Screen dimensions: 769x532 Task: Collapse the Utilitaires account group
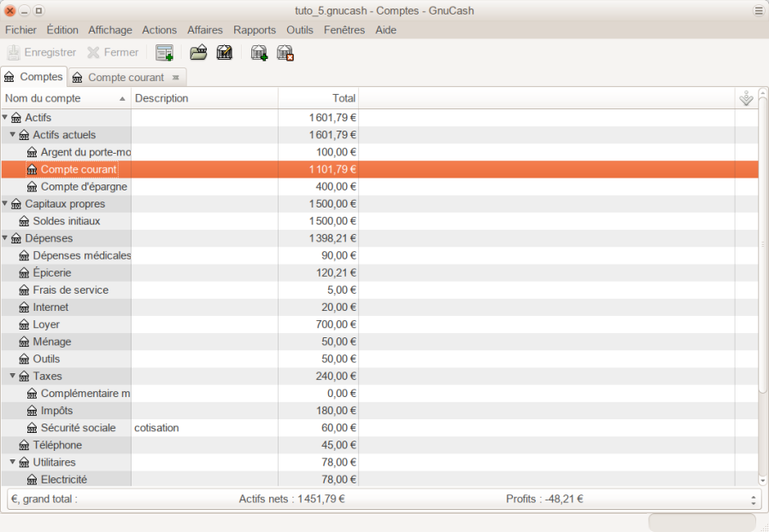(13, 462)
